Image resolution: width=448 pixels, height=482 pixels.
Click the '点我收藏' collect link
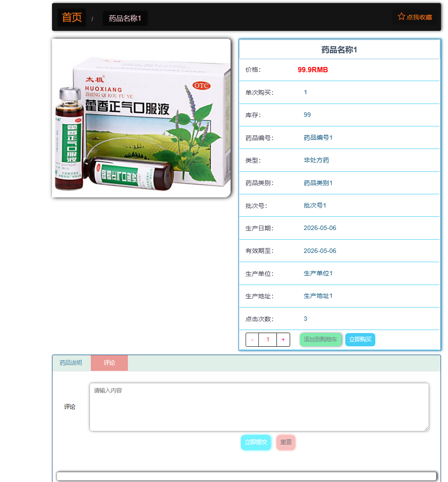point(418,16)
